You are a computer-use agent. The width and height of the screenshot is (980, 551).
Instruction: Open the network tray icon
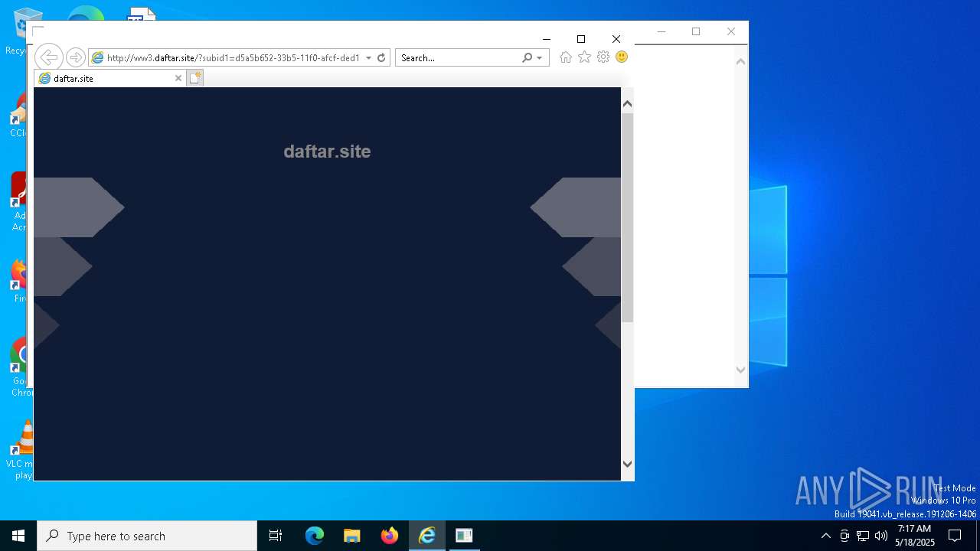(x=863, y=536)
